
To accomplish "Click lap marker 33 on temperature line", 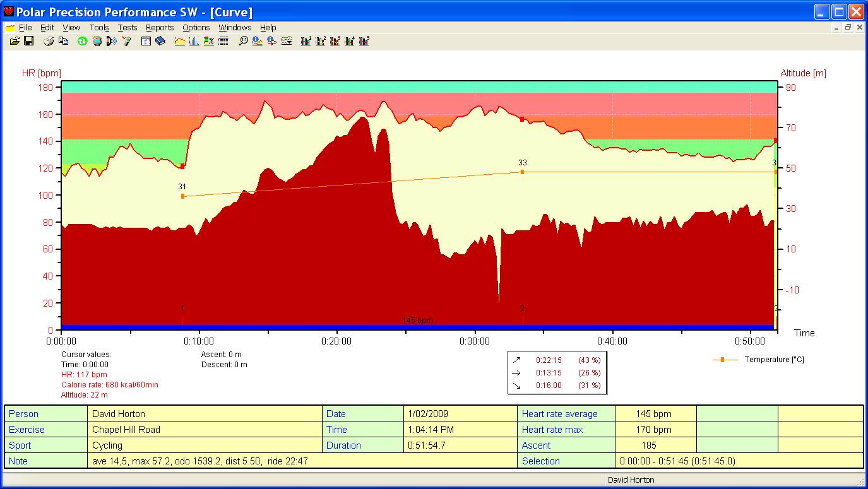I will [x=522, y=172].
